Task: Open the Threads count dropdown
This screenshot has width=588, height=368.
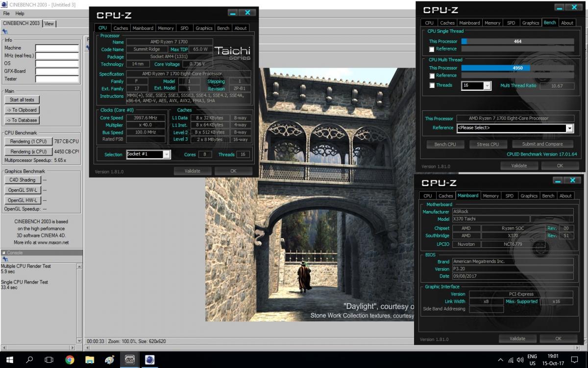Action: (x=487, y=85)
